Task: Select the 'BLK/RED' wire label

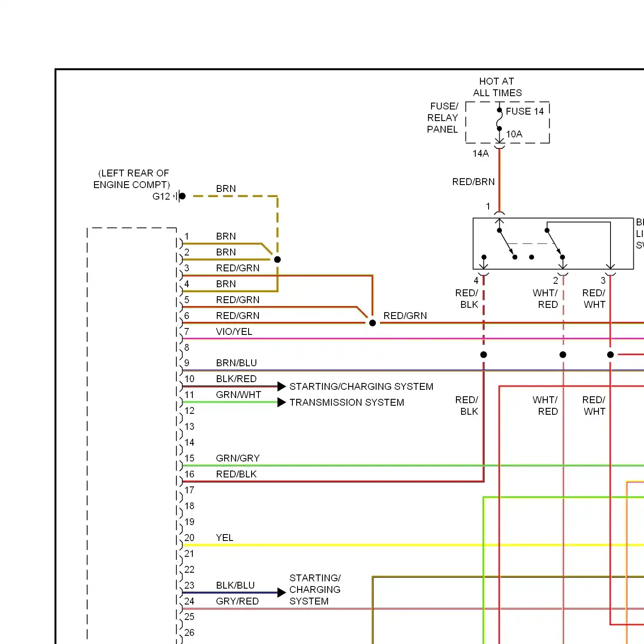Action: tap(236, 379)
